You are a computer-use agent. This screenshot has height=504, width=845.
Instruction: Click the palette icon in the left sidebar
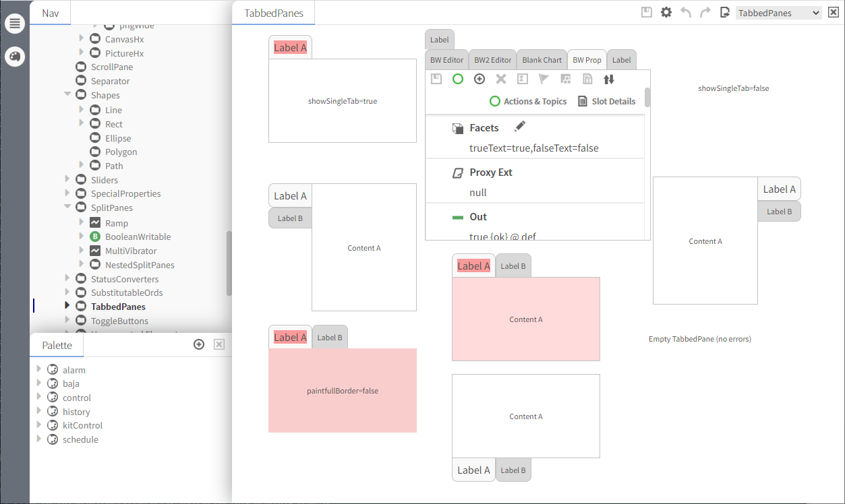(x=15, y=57)
